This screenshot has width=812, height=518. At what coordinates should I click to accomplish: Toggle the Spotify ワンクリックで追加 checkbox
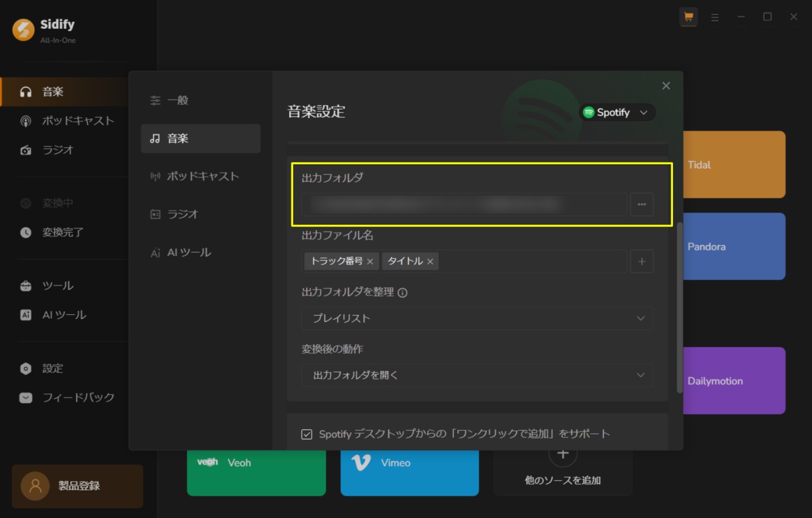(x=307, y=434)
